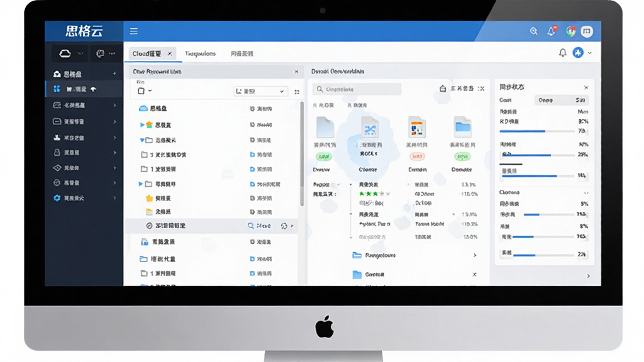This screenshot has width=644, height=362.
Task: Click the topmost progress bar in 同步状态 panel
Action: pyautogui.click(x=537, y=131)
